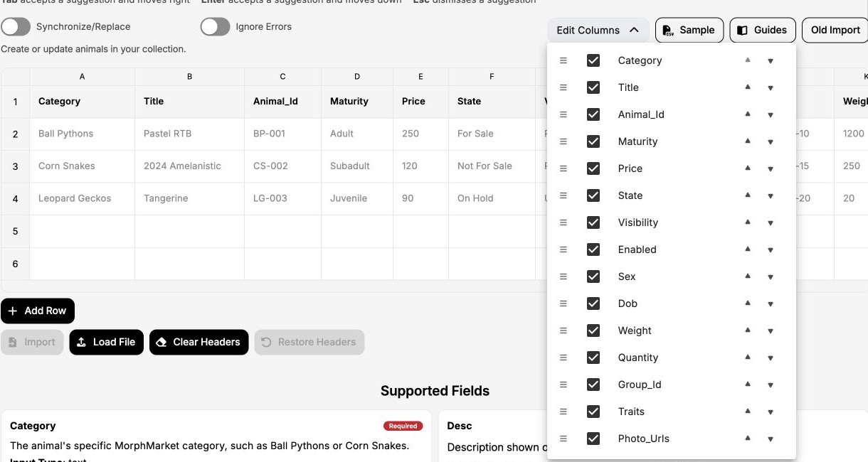Image resolution: width=868 pixels, height=462 pixels.
Task: Move Weight column up
Action: pos(748,330)
